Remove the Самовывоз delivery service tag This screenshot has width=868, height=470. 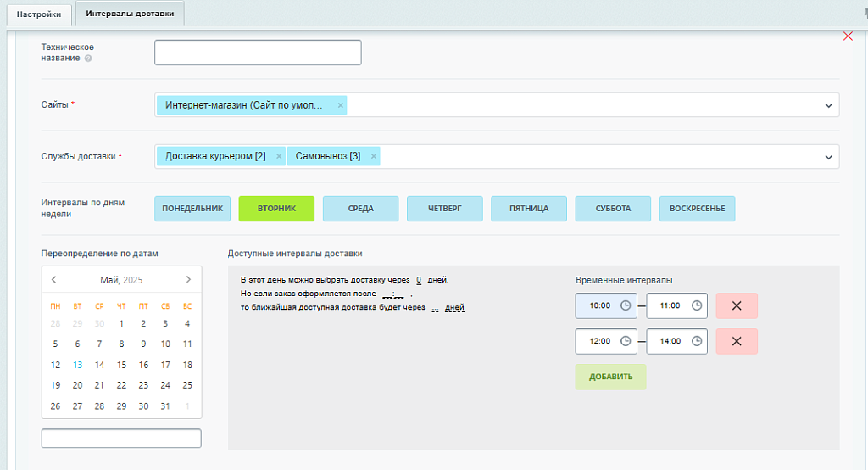[374, 157]
